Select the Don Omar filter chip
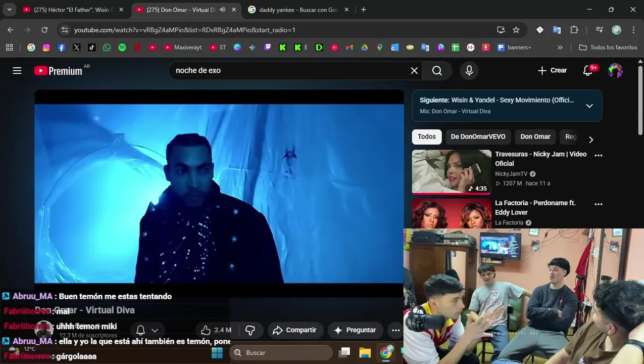This screenshot has height=364, width=644. 535,136
